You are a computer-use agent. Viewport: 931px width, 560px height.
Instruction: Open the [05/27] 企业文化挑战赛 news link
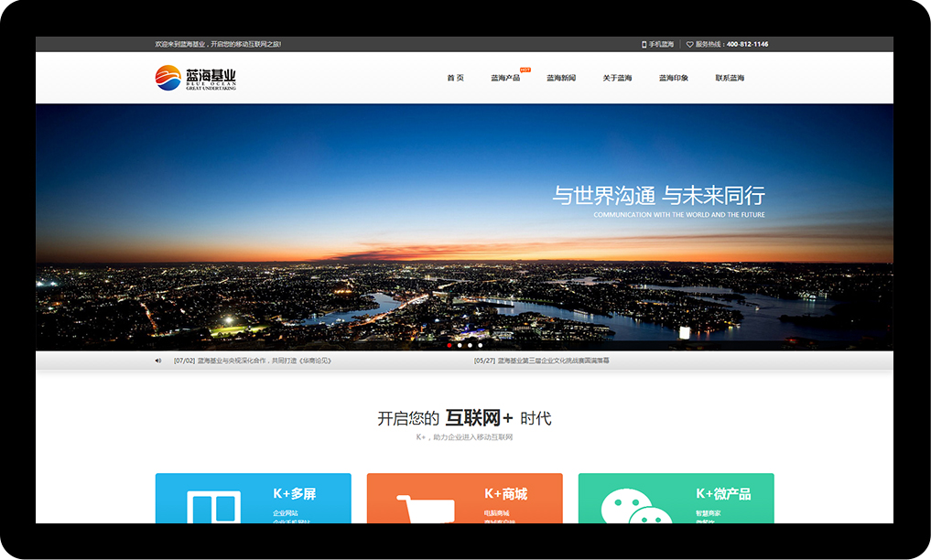pyautogui.click(x=541, y=361)
